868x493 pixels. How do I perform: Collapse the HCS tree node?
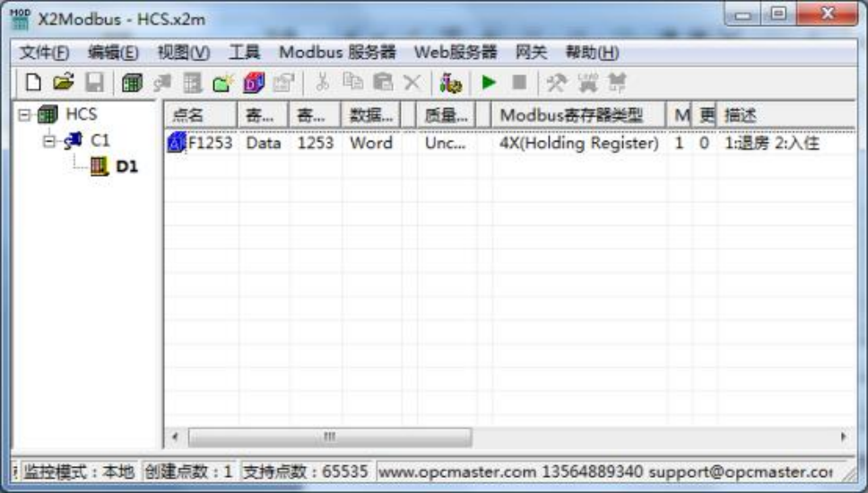(x=24, y=115)
